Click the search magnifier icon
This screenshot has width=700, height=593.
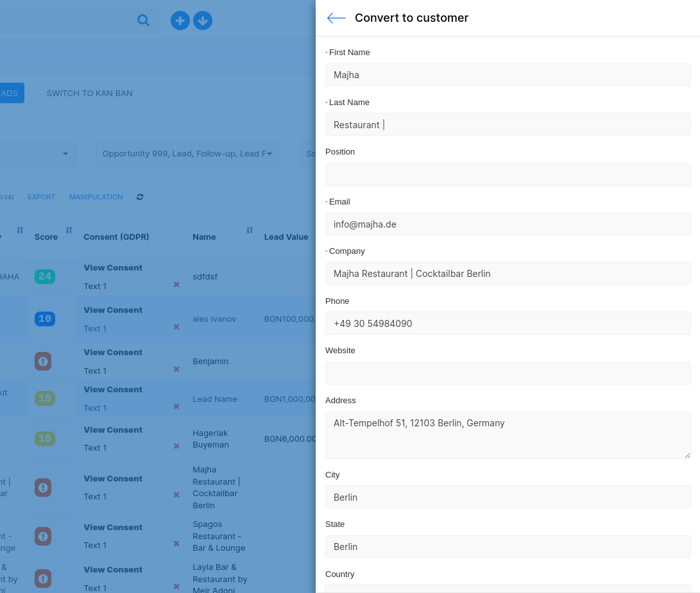143,21
